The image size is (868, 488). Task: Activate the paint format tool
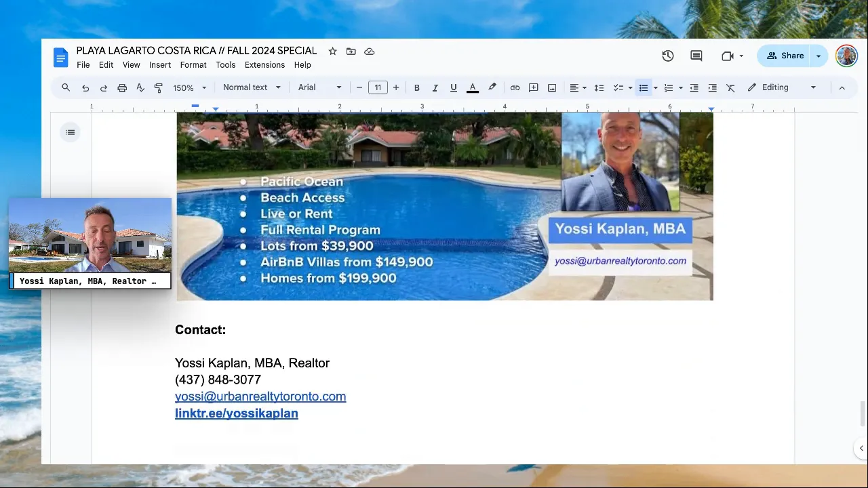159,87
